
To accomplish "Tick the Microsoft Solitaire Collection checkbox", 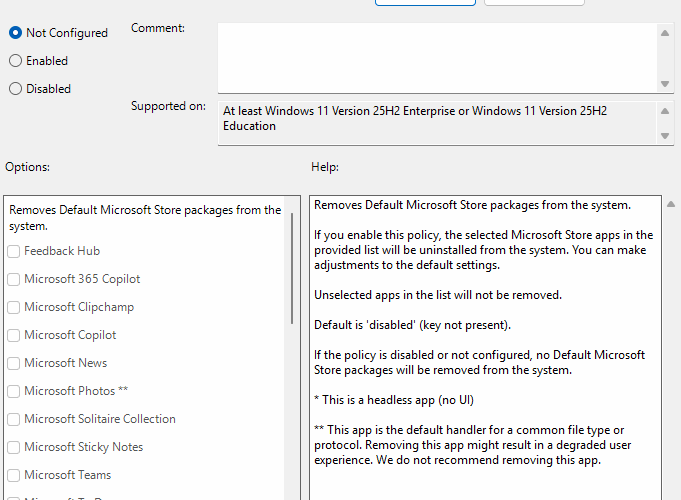I will (x=14, y=419).
